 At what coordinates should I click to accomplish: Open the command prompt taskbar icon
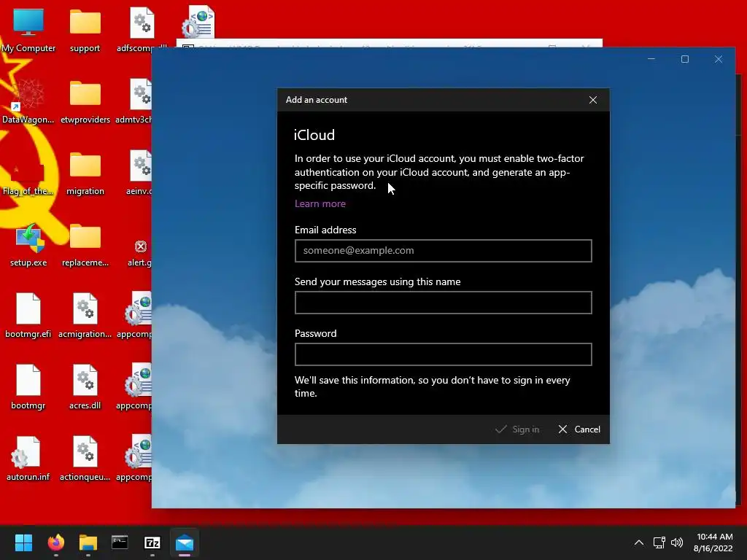point(120,542)
